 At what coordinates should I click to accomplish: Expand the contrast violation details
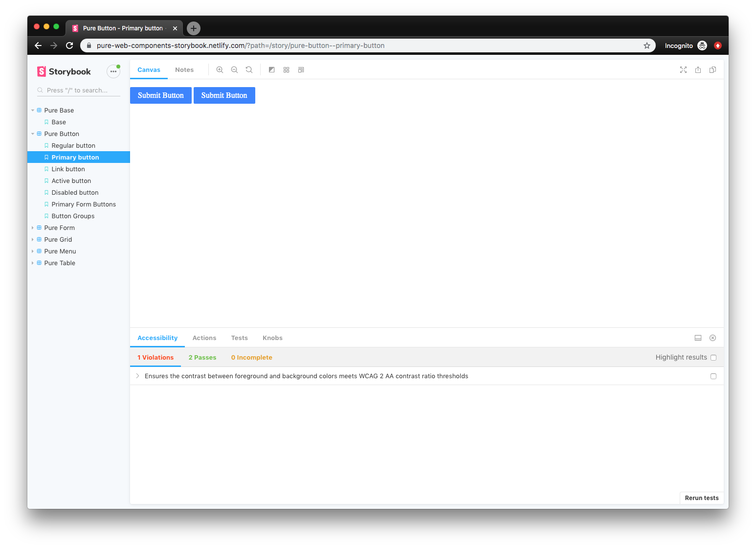tap(137, 376)
